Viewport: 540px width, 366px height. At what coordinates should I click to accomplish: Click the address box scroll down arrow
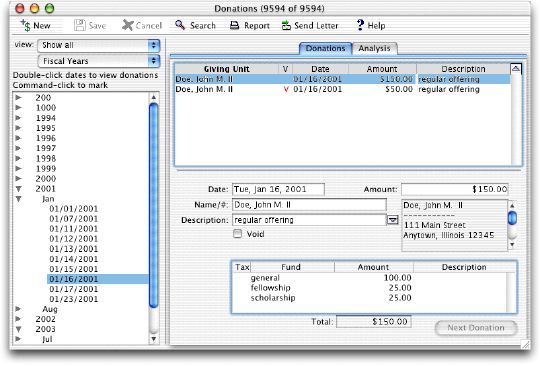pos(512,245)
